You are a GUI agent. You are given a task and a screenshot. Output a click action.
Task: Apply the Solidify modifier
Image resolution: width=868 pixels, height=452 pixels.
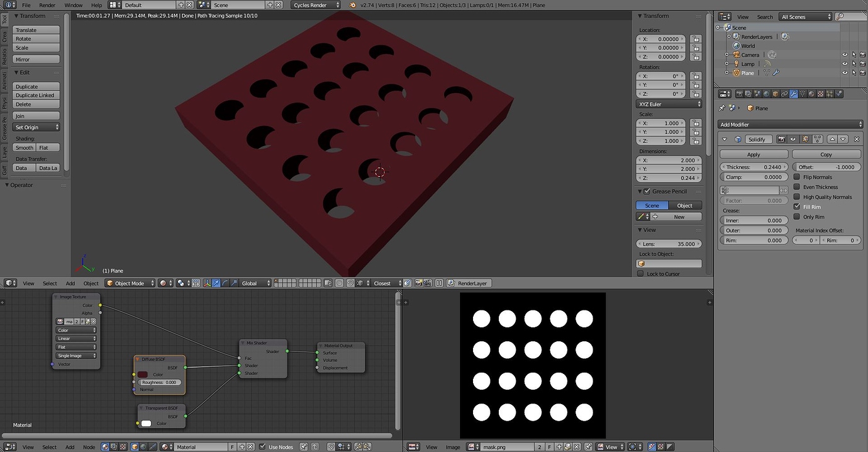[753, 154]
